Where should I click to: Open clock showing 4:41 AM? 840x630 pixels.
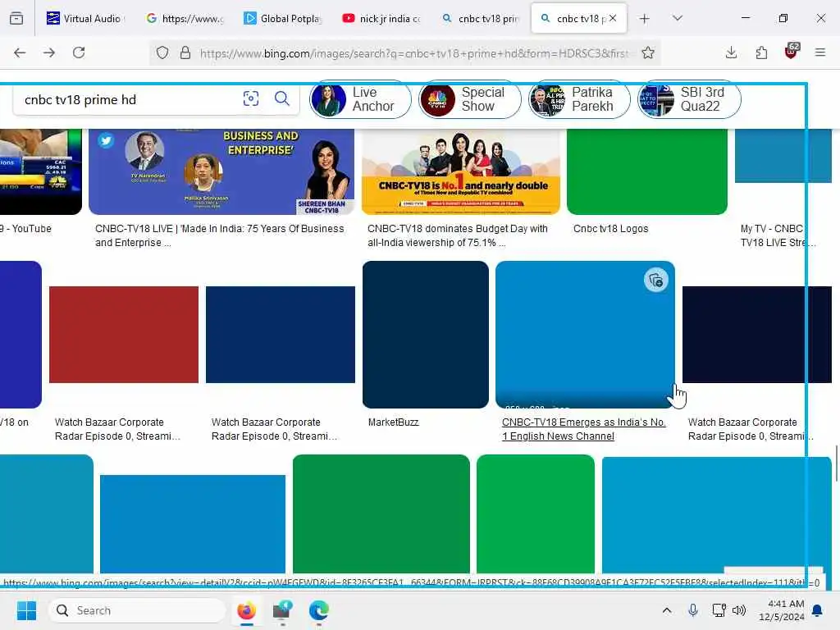(x=782, y=610)
